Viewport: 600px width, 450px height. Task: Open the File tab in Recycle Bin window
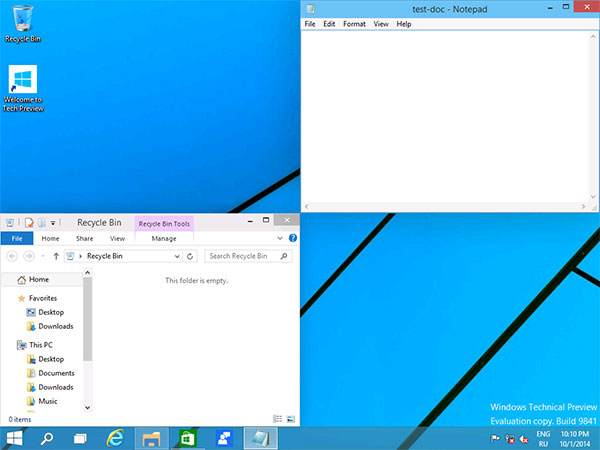tap(17, 238)
